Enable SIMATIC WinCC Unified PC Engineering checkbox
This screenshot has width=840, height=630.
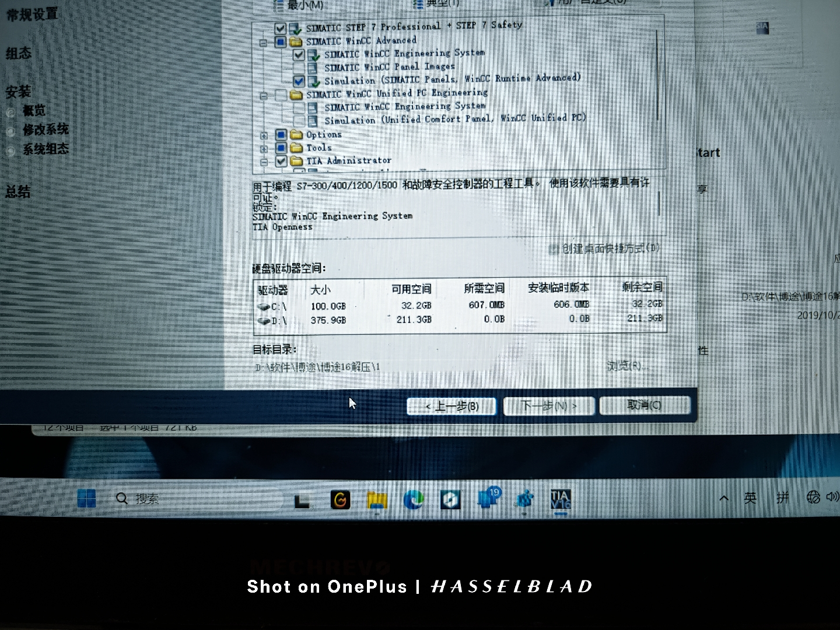click(x=281, y=94)
